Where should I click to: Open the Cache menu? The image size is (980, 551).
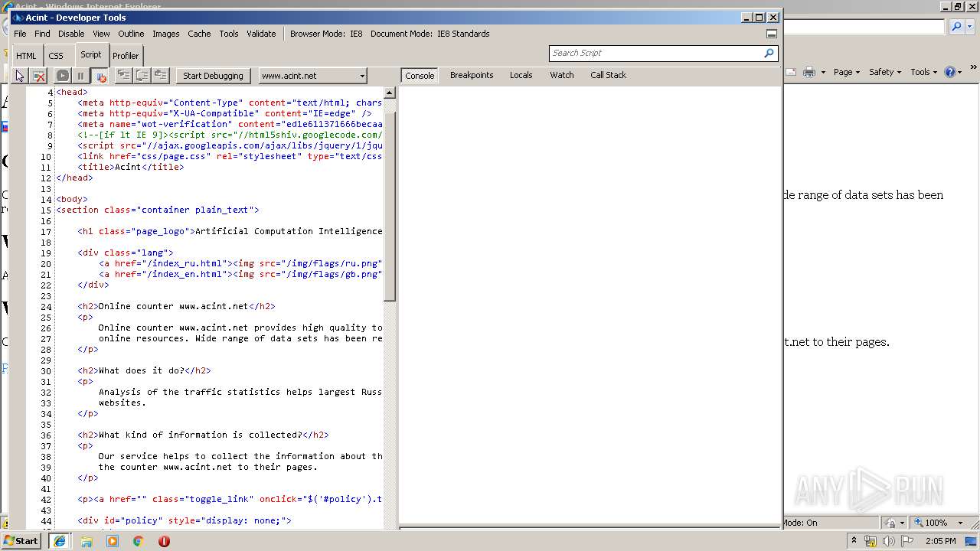199,34
